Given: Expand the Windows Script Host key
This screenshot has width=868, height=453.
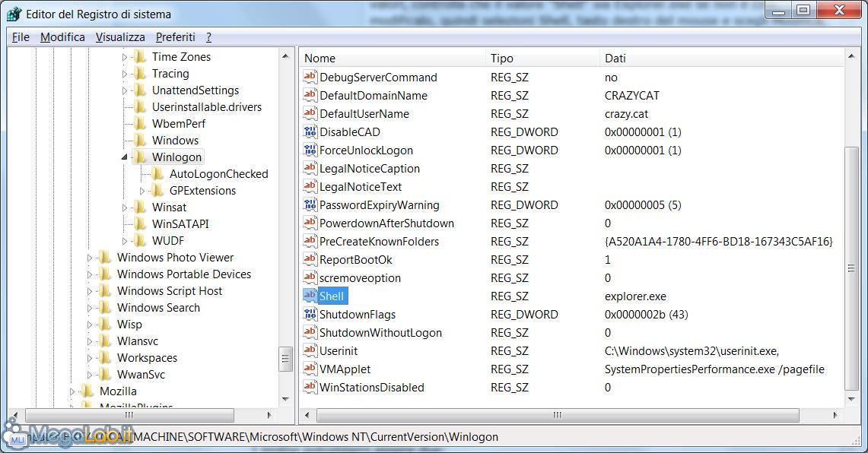Looking at the screenshot, I should coord(90,291).
